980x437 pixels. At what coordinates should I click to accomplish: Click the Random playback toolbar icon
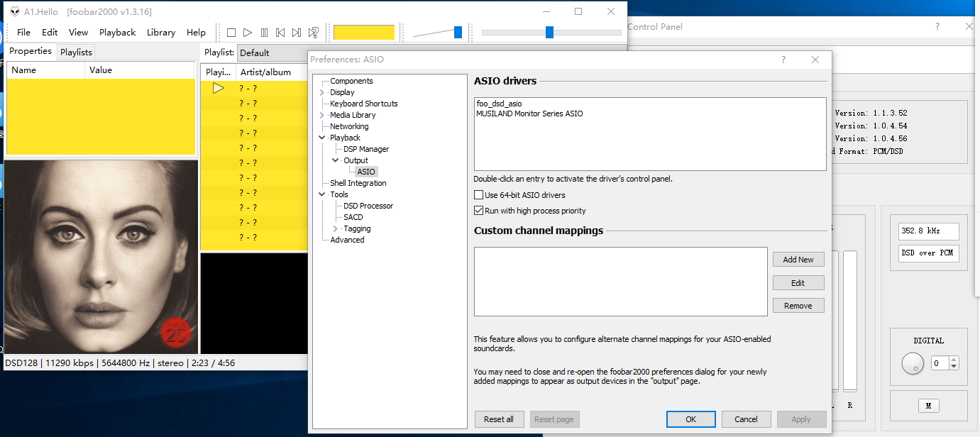coord(313,33)
